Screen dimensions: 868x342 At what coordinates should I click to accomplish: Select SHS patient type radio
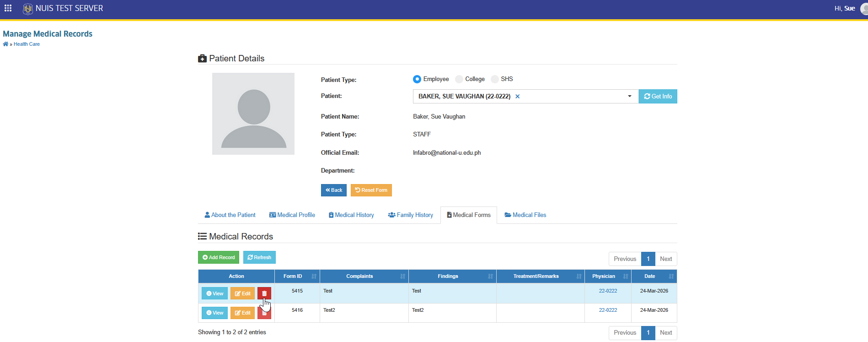coord(495,79)
